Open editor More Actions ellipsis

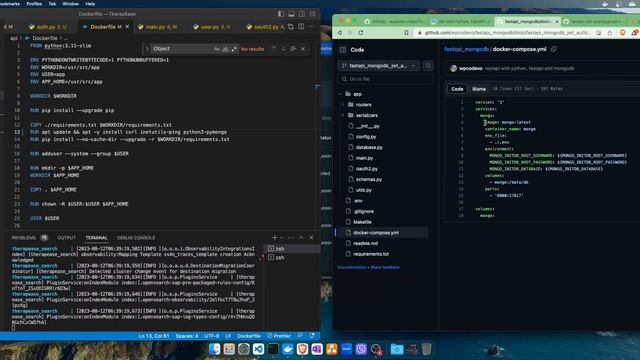pyautogui.click(x=311, y=27)
